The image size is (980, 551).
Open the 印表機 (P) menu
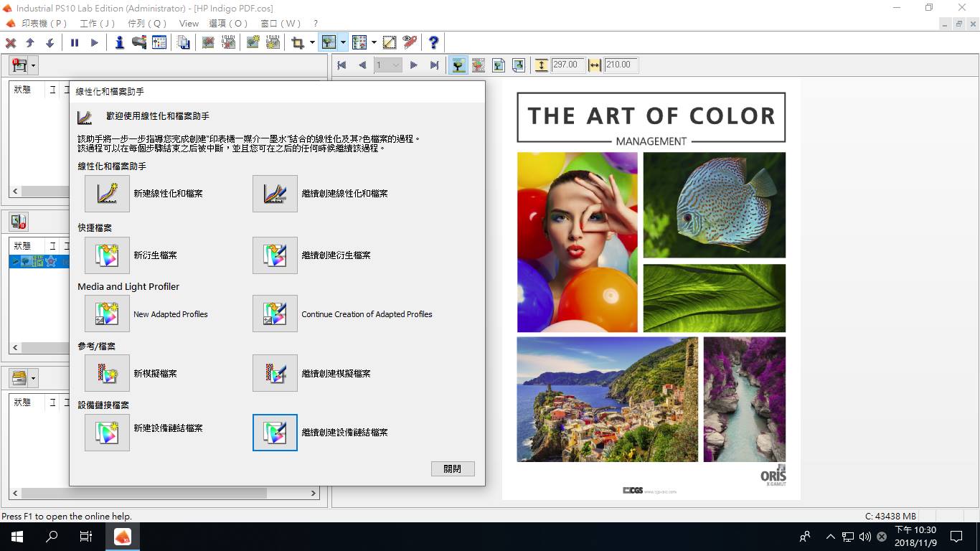(x=44, y=24)
